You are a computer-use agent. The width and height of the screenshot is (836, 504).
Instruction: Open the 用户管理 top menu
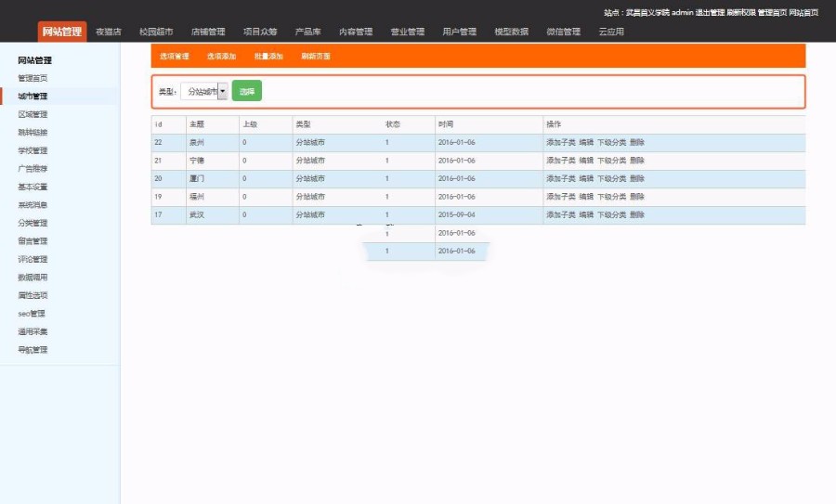point(459,32)
